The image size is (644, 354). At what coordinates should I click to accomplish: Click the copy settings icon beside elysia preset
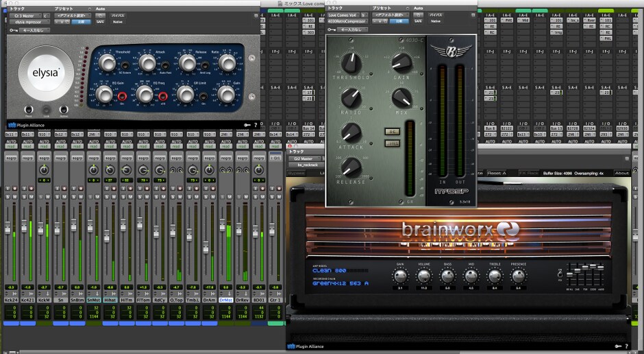point(100,16)
